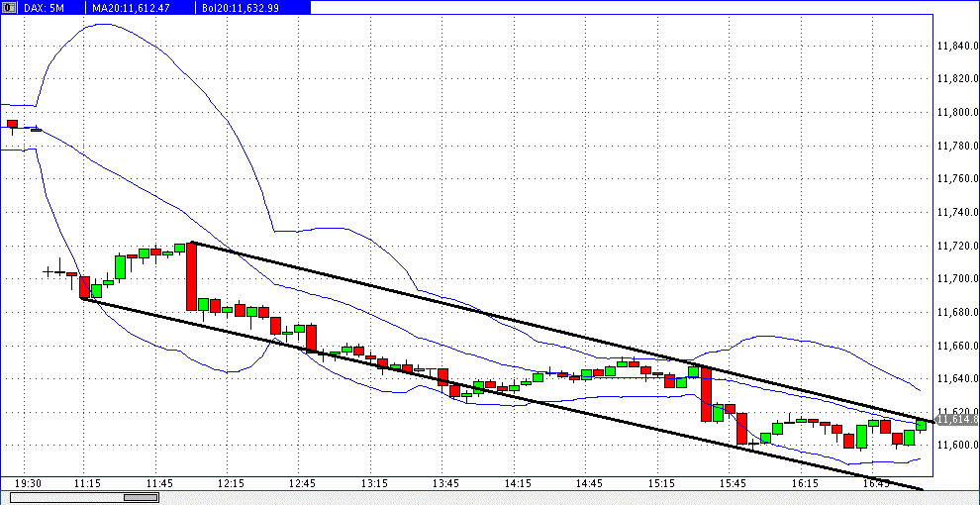The image size is (980, 505).
Task: Click the 16:15 time axis label
Action: pyautogui.click(x=806, y=484)
